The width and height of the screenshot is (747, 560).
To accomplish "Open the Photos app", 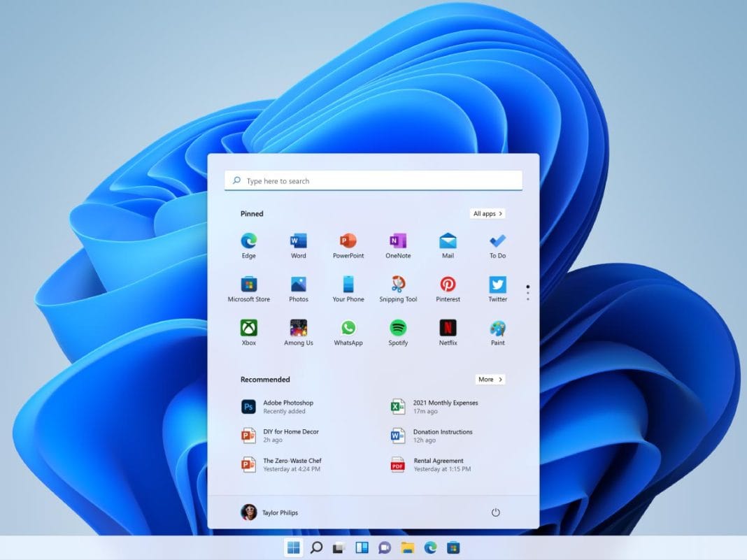I will [x=298, y=289].
